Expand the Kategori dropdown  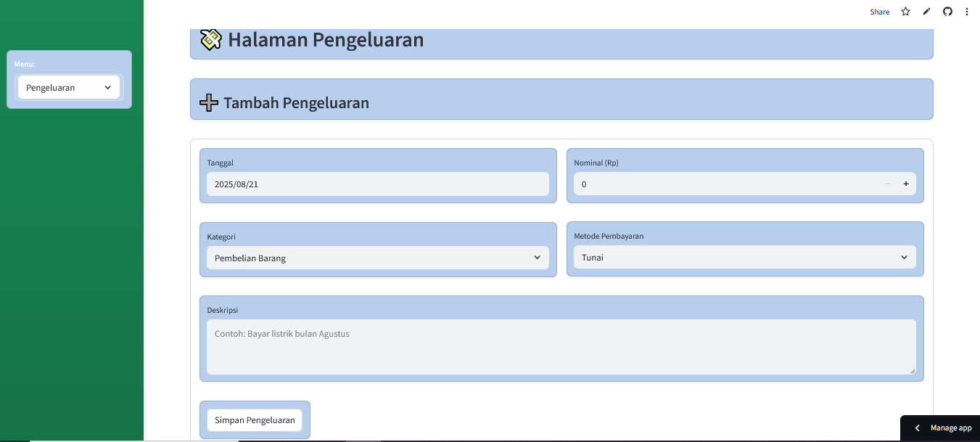[x=377, y=258]
